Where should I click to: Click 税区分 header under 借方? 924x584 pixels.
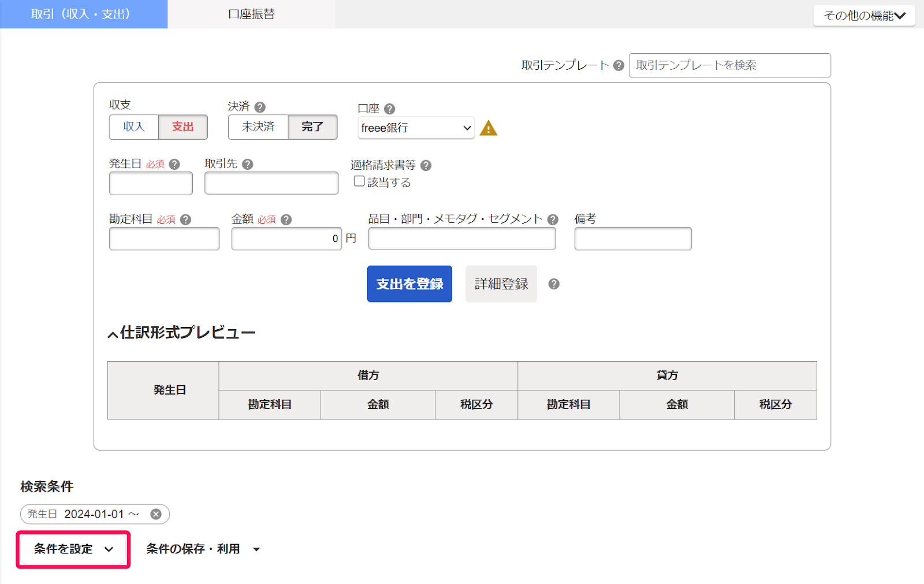click(x=476, y=404)
